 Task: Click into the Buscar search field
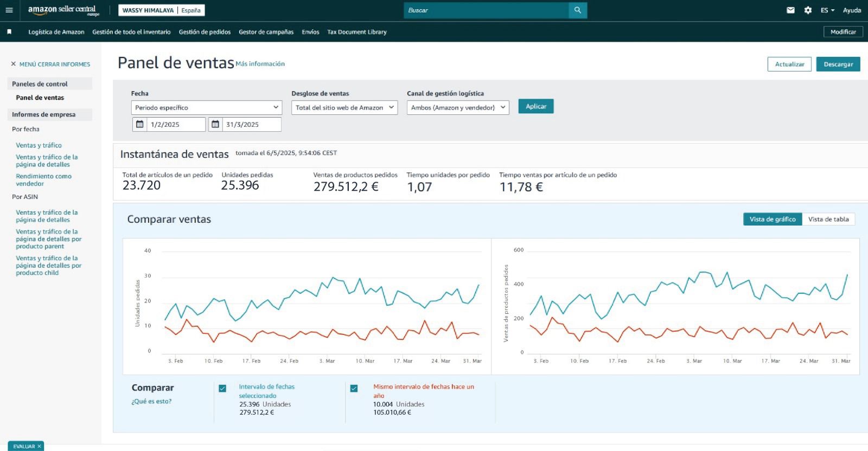click(x=486, y=10)
